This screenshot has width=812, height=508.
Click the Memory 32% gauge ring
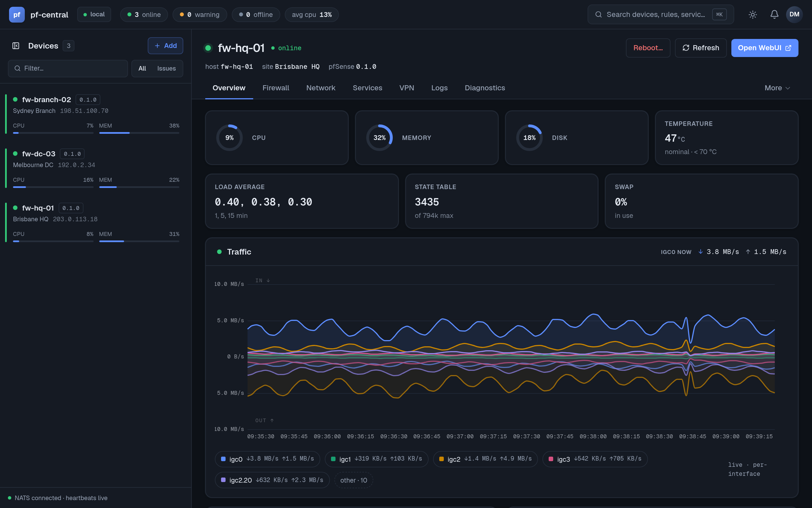(x=379, y=138)
